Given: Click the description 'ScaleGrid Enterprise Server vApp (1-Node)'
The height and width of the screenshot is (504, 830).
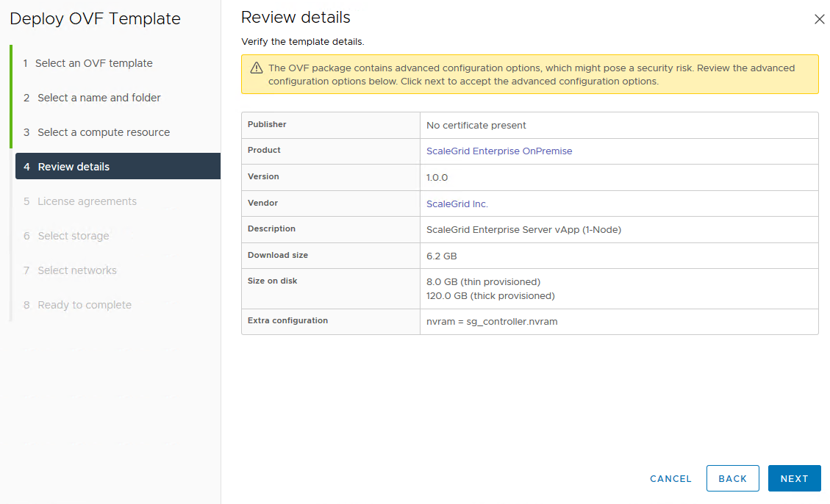Looking at the screenshot, I should click(523, 229).
